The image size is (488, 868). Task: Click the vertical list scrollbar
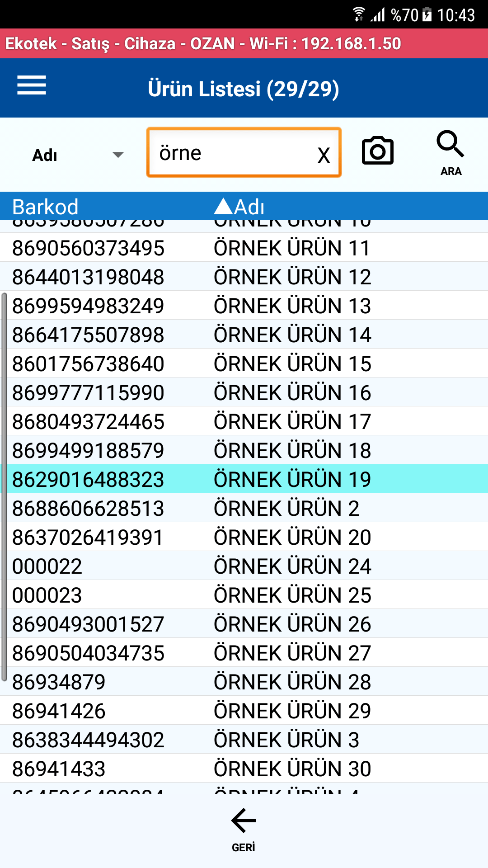[4, 486]
